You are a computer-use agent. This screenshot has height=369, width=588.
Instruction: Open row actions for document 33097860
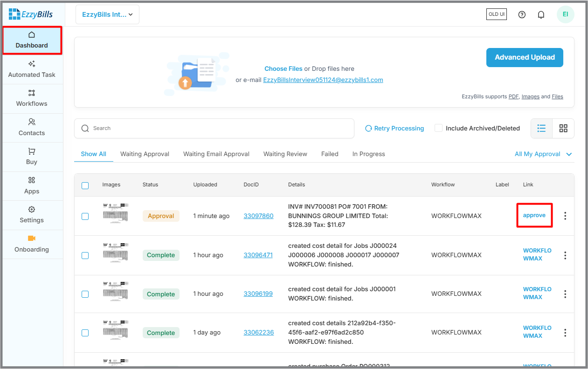tap(565, 216)
